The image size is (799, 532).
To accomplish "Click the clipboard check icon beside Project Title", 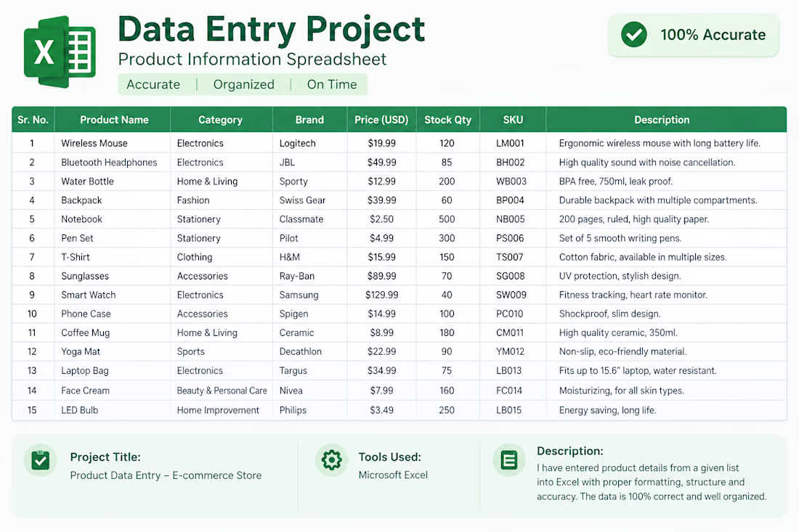I will tap(40, 460).
